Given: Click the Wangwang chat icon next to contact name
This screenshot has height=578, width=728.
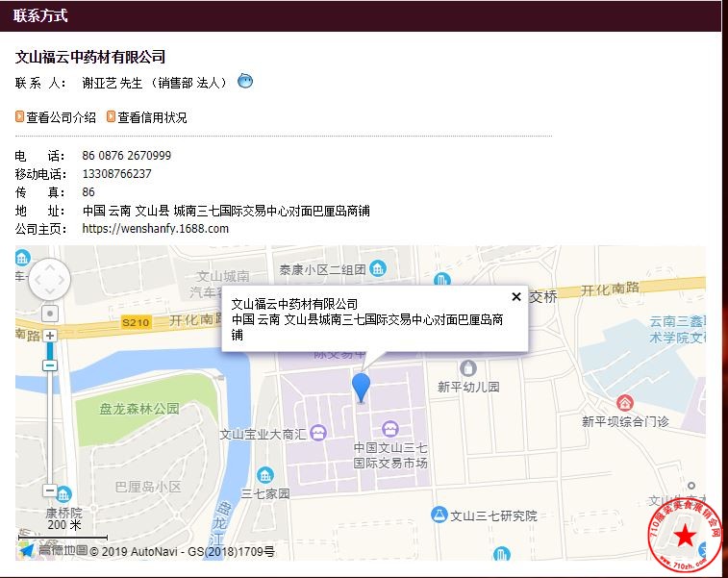Looking at the screenshot, I should coord(245,81).
